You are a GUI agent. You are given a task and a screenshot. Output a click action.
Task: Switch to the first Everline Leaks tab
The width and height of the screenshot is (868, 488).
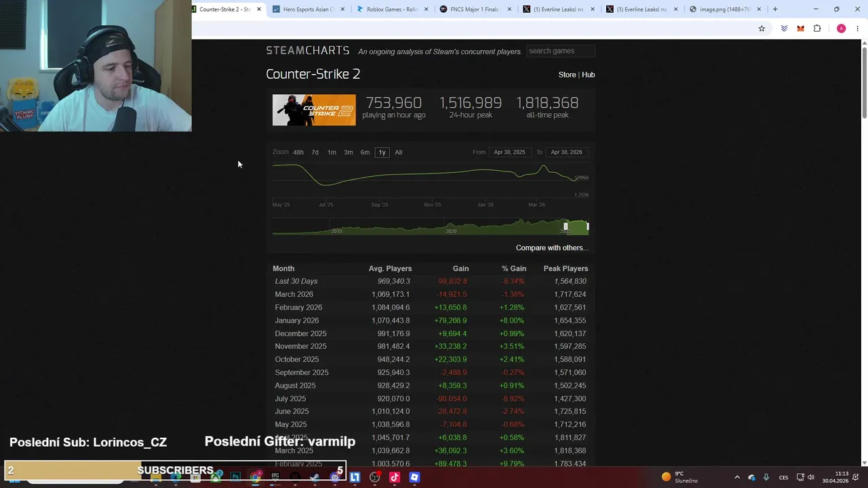click(559, 9)
